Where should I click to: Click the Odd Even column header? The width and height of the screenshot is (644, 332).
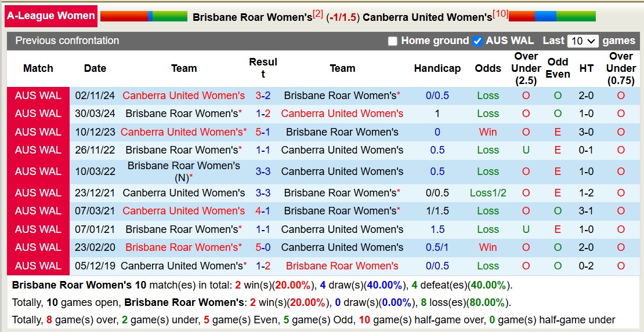tap(558, 68)
